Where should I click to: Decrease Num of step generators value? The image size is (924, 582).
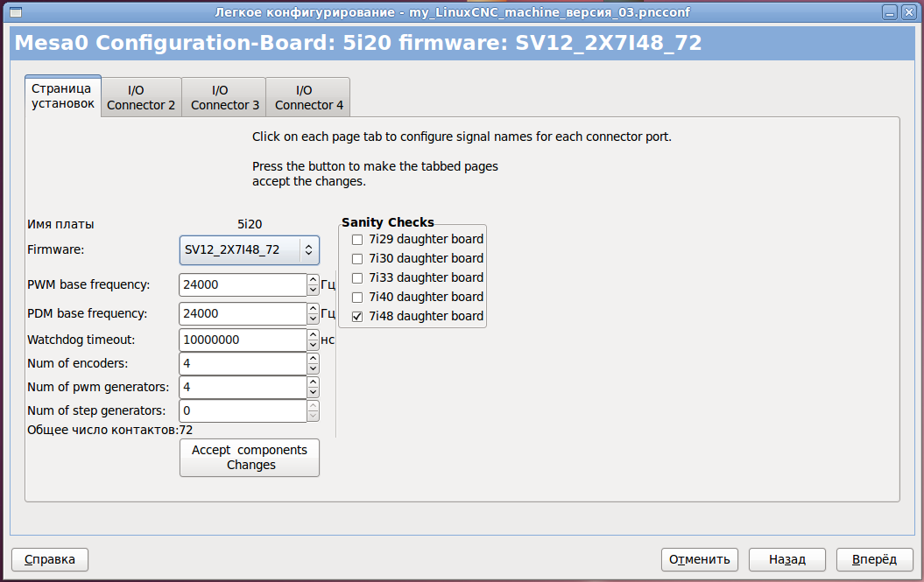[x=313, y=416]
